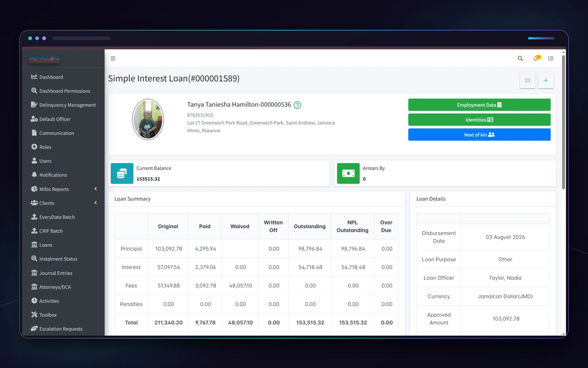The height and width of the screenshot is (368, 588).
Task: Click the Delinquency Management edit icon
Action: (x=34, y=105)
